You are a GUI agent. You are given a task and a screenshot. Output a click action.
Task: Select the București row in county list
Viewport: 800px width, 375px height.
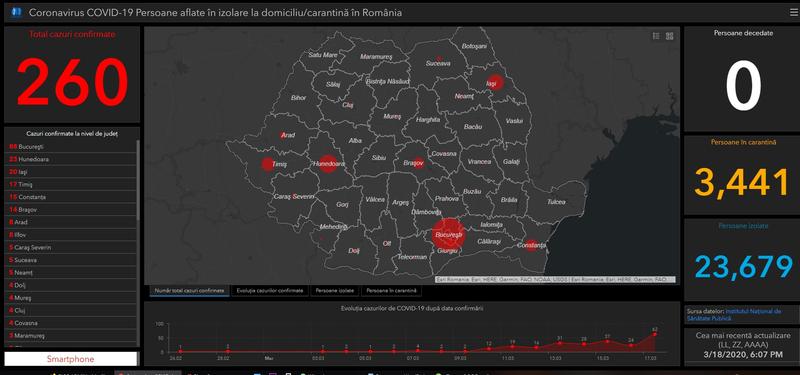coord(70,147)
